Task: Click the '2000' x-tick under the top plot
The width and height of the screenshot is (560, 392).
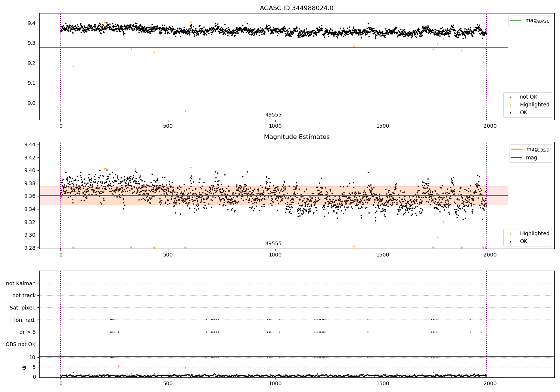Action: (490, 126)
